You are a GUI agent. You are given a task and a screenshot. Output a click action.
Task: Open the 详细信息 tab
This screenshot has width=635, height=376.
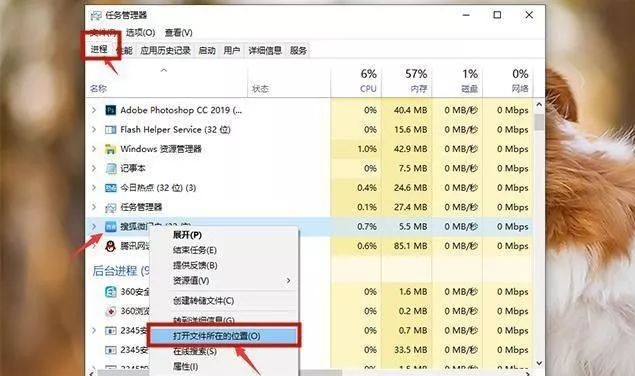click(x=265, y=51)
